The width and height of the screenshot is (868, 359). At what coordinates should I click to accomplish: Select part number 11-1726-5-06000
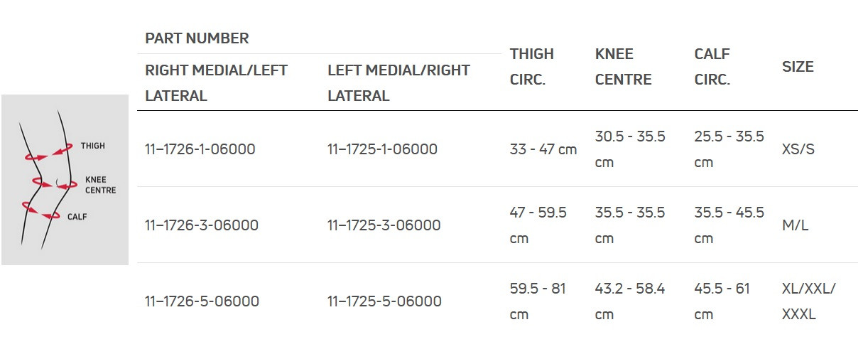[x=202, y=301]
